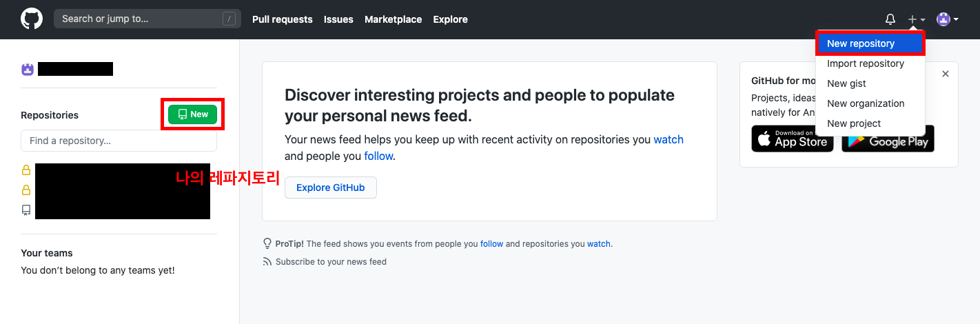Open the profile avatar dropdown menu
Viewport: 980px width, 324px height.
(947, 19)
